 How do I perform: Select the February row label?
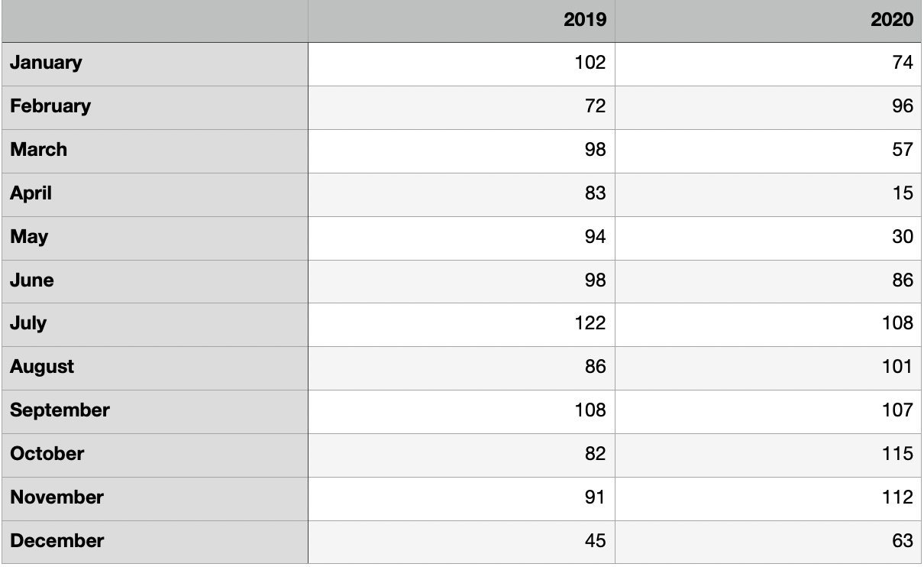(x=154, y=107)
